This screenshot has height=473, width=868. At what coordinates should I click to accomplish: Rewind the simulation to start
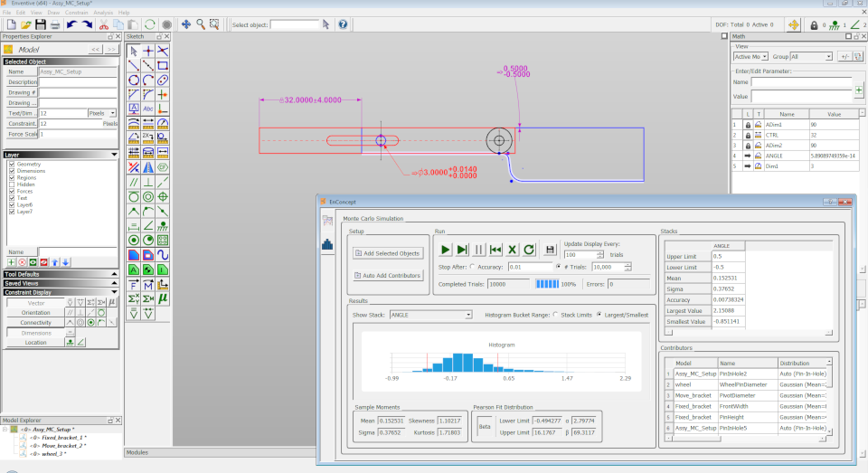[x=496, y=250]
